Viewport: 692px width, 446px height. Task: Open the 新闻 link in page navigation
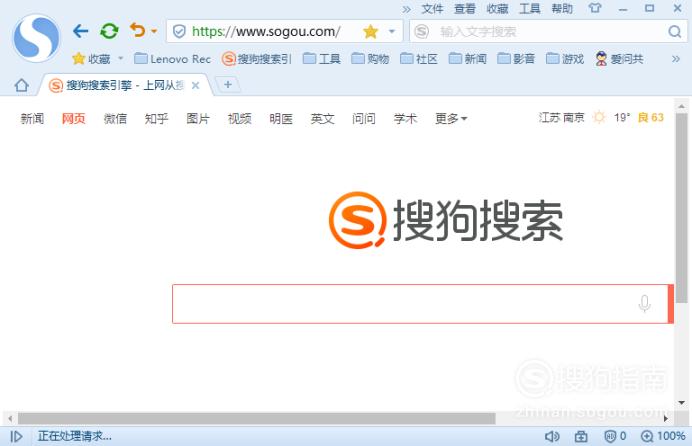click(32, 118)
